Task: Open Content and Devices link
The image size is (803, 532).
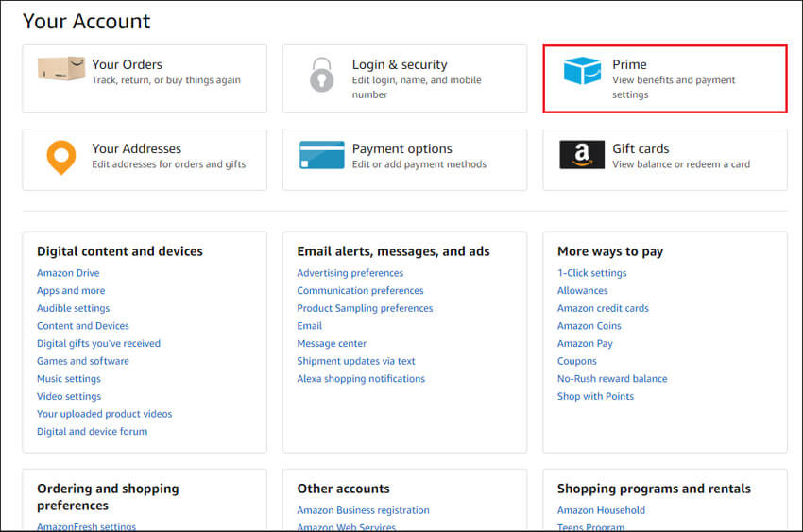Action: point(83,326)
